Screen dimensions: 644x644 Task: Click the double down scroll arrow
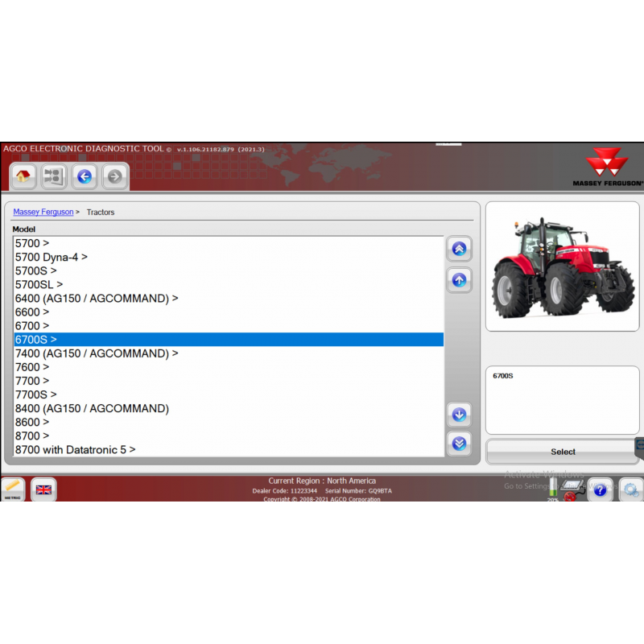(x=459, y=444)
